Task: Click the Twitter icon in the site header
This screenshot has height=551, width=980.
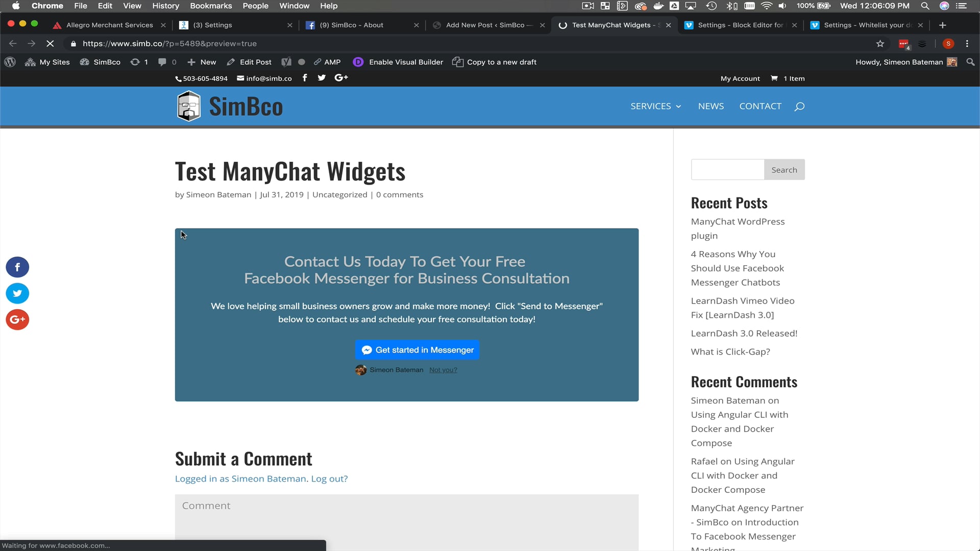Action: (322, 78)
